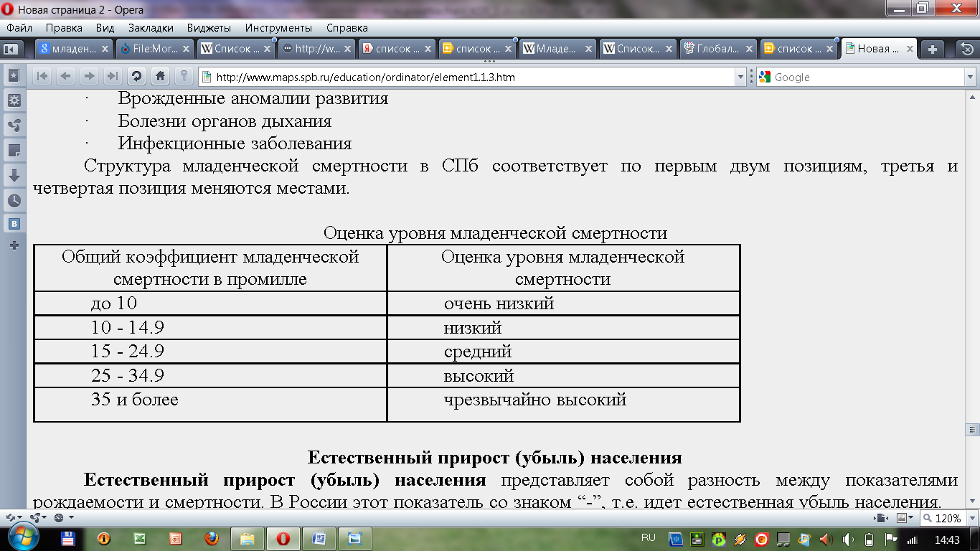Viewport: 980px width, 551px height.
Task: Open the Инструменты menu
Action: coord(278,28)
